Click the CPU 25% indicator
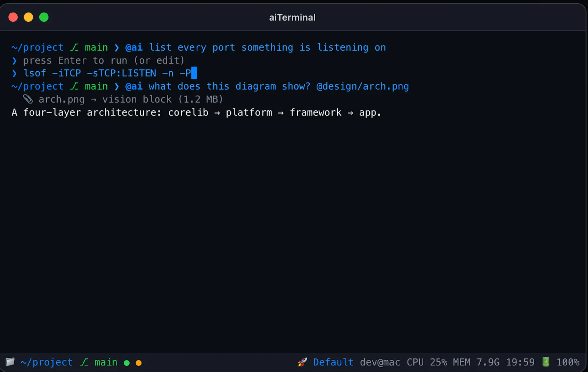 point(427,362)
